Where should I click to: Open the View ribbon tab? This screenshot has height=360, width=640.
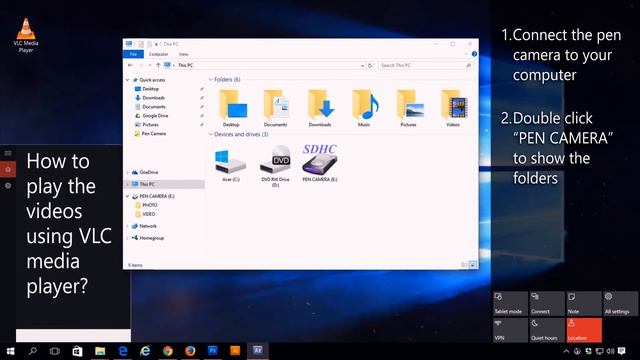[x=183, y=54]
